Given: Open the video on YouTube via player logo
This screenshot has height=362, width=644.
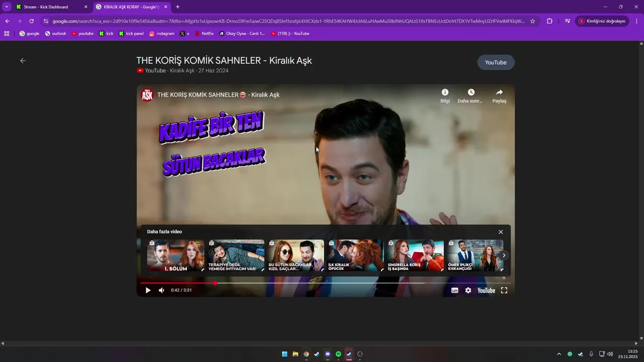Looking at the screenshot, I should click(486, 290).
